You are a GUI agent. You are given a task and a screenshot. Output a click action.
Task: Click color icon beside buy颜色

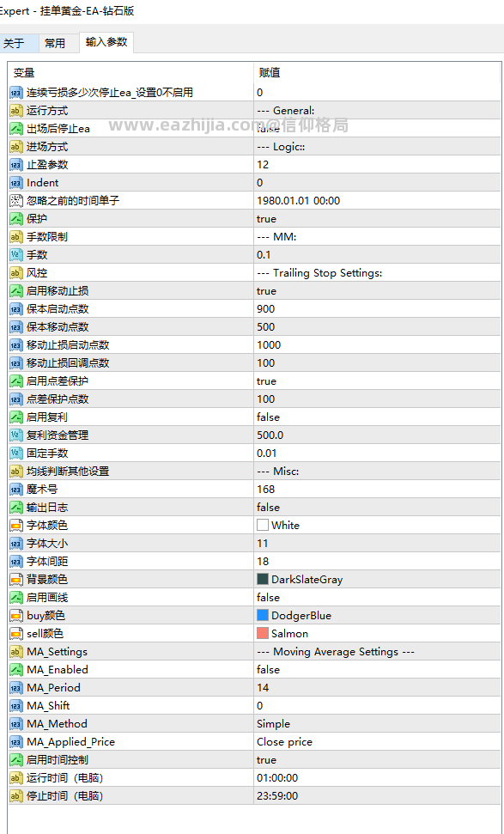pyautogui.click(x=16, y=616)
